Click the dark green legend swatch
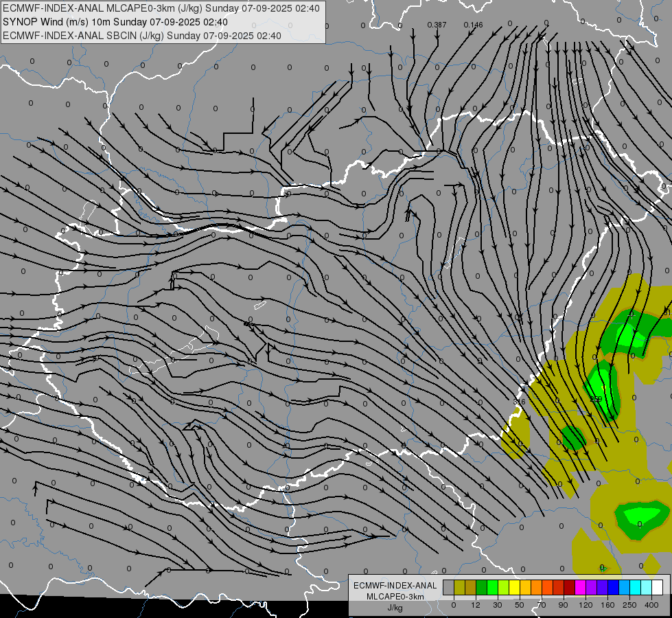Screen dimensions: 672x618 (x=482, y=588)
